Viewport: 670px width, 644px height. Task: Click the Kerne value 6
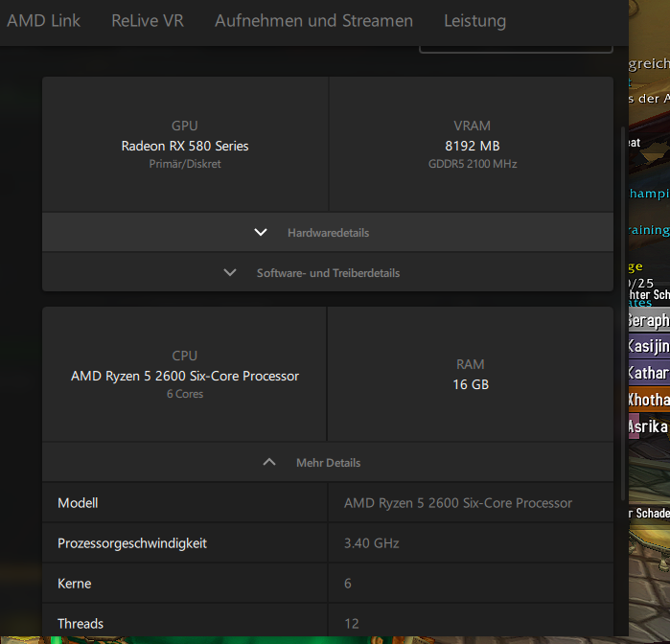click(x=347, y=584)
